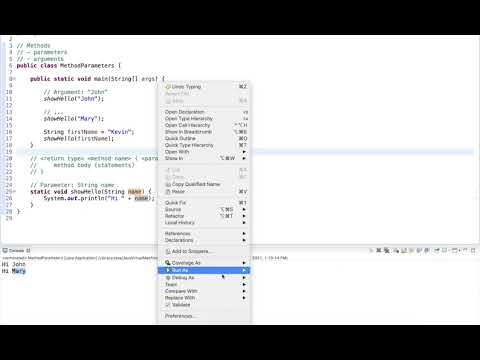This screenshot has height=360, width=480.
Task: Collapse the main method fold marker
Action: [x=14, y=79]
